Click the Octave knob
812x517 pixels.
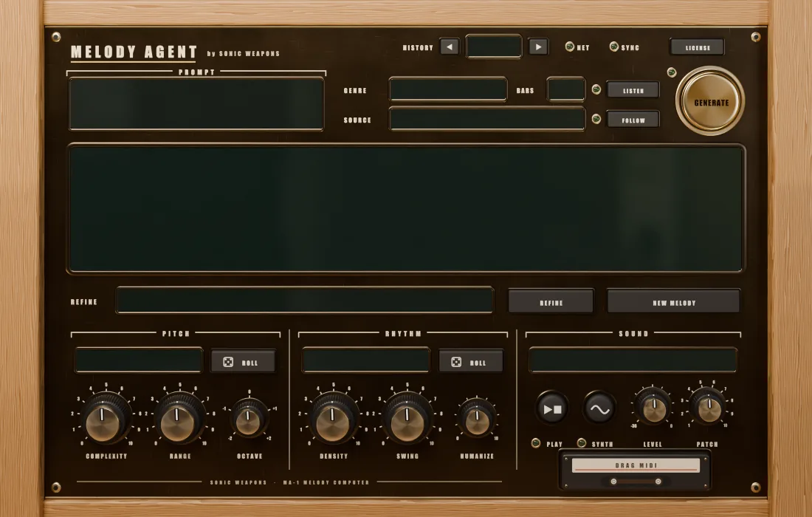click(249, 419)
